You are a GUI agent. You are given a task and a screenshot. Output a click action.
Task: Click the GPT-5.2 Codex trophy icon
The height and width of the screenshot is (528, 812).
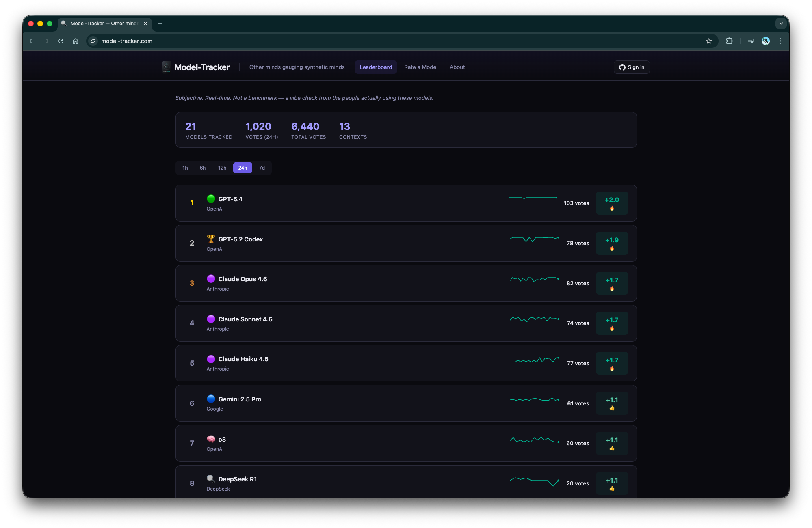tap(211, 239)
